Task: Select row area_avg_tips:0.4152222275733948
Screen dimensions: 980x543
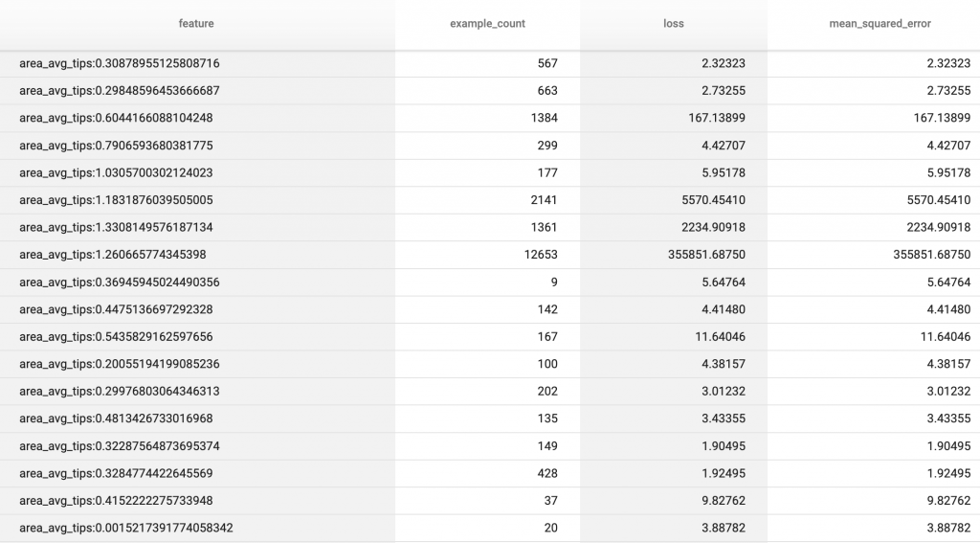Action: [x=490, y=501]
